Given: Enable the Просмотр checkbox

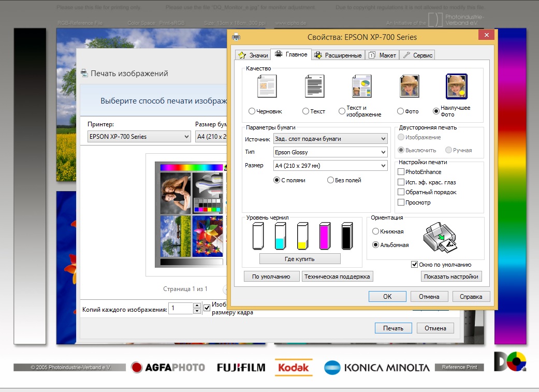Looking at the screenshot, I should [401, 202].
